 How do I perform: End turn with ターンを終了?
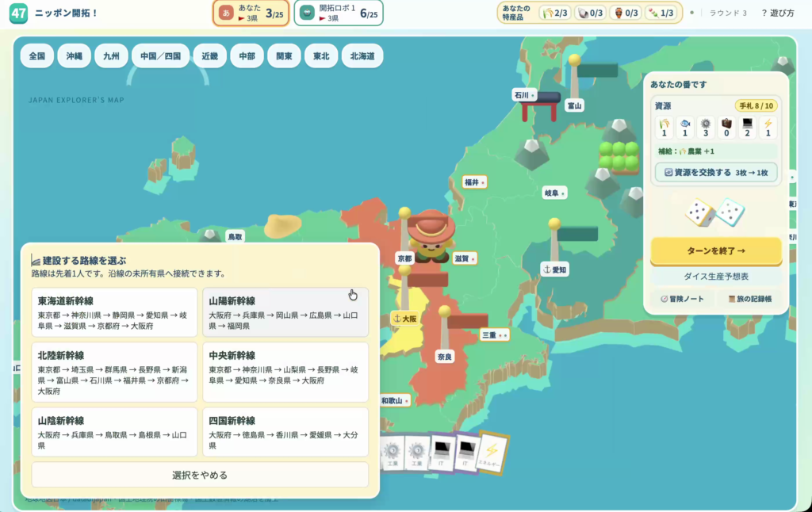point(716,250)
